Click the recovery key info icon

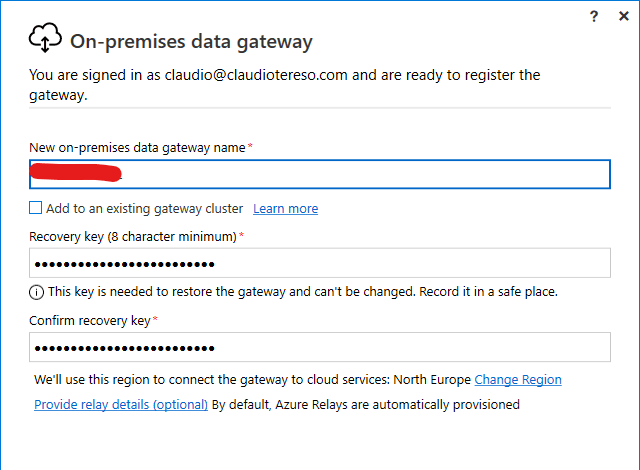[37, 292]
